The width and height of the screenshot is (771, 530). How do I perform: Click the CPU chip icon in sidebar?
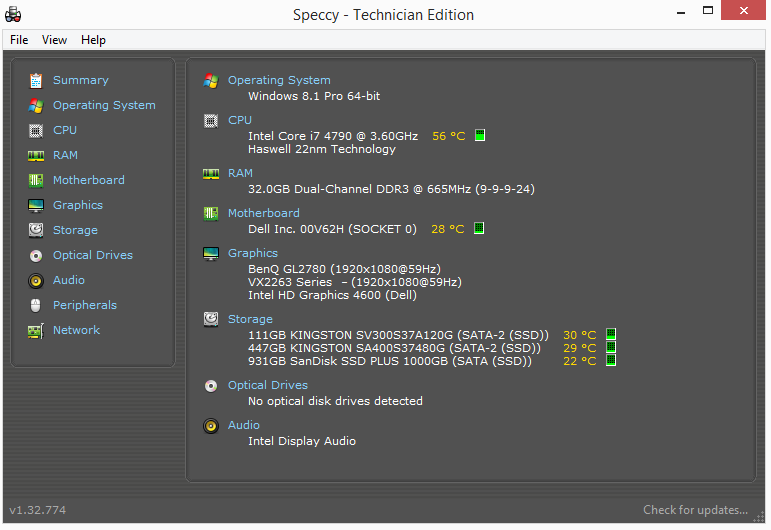pyautogui.click(x=36, y=131)
